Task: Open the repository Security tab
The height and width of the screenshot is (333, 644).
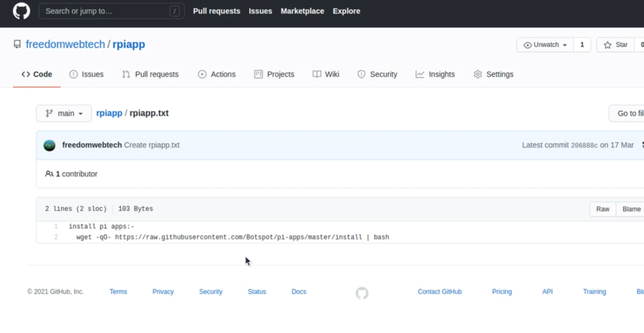Action: tap(377, 74)
